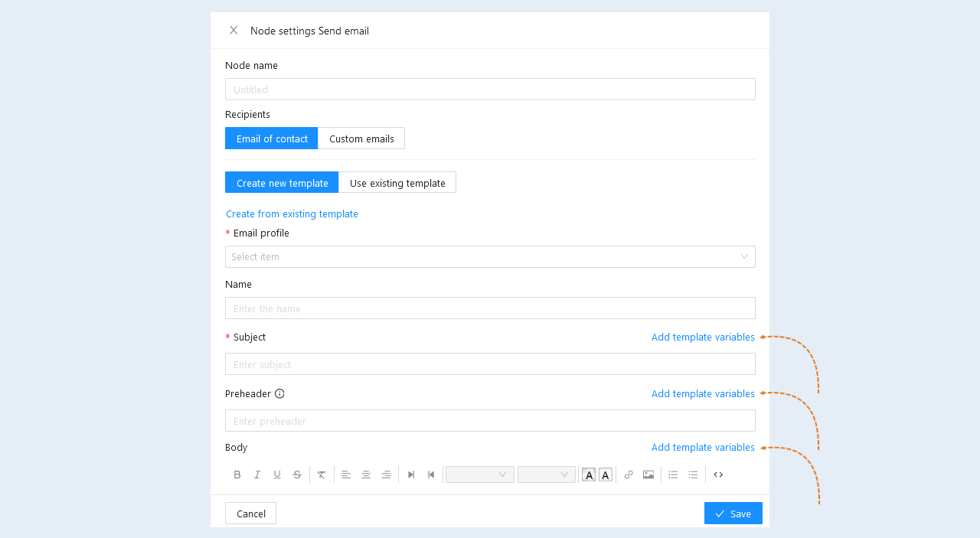This screenshot has height=538, width=980.
Task: Close the Node settings panel with X
Action: 234,31
